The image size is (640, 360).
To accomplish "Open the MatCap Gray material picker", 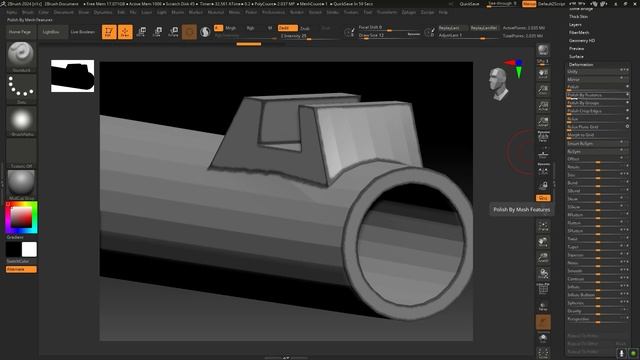I will 21,184.
